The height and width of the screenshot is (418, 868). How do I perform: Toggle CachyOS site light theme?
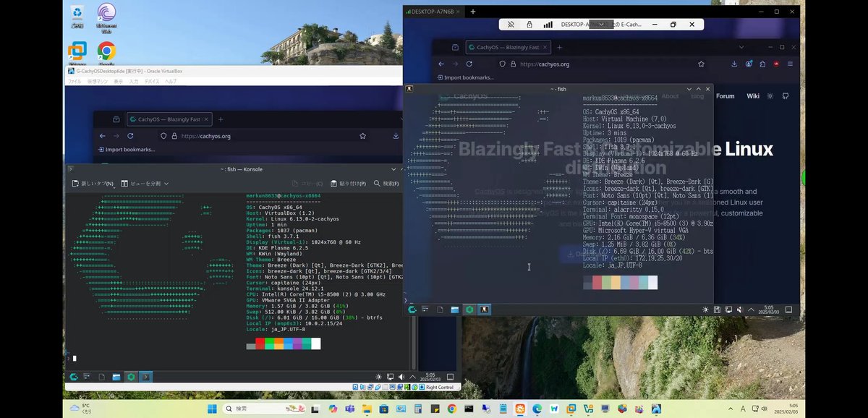coord(770,95)
